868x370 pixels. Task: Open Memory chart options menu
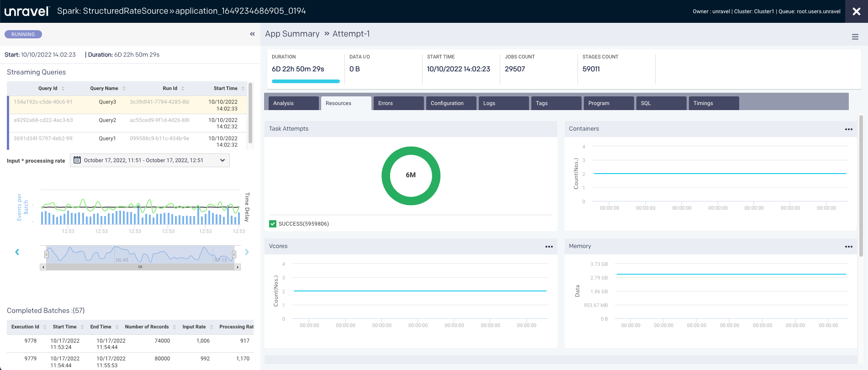tap(848, 247)
